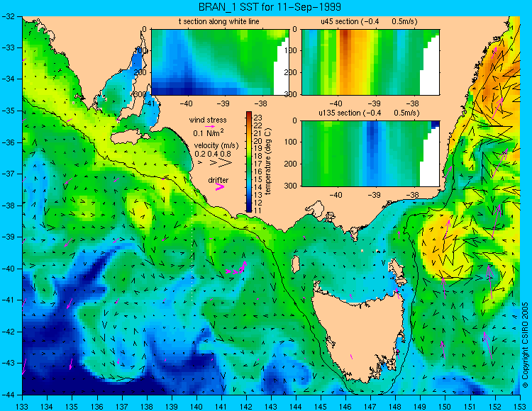Select the 17 value on color bar
The height and width of the screenshot is (411, 532).
pyautogui.click(x=258, y=164)
